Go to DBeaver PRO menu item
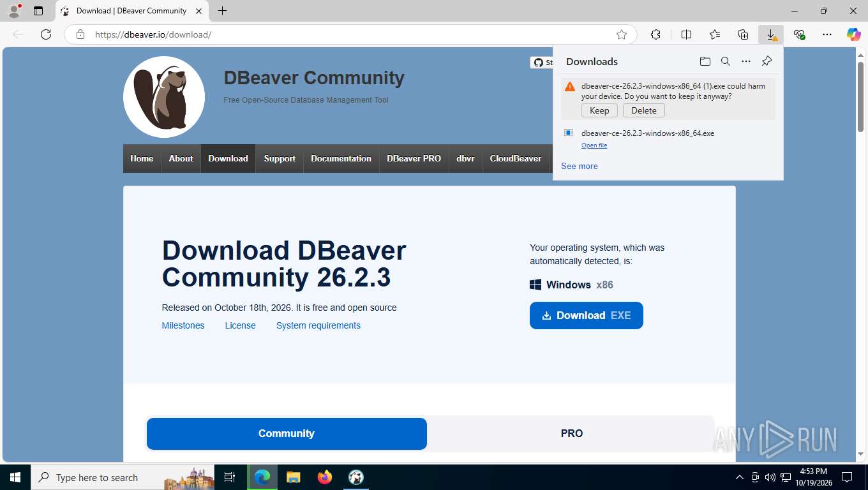Screen dimensions: 868x490 click(x=414, y=158)
